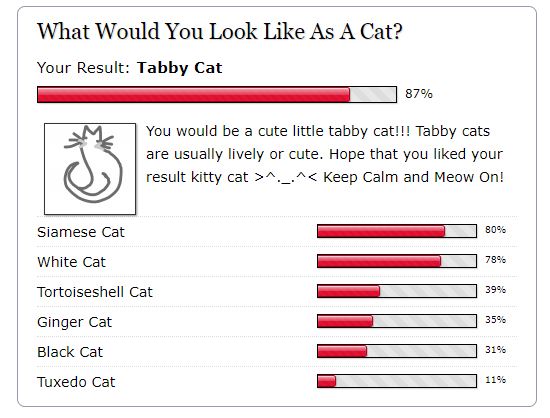
Task: Click the Tabby Cat result text
Action: (180, 68)
